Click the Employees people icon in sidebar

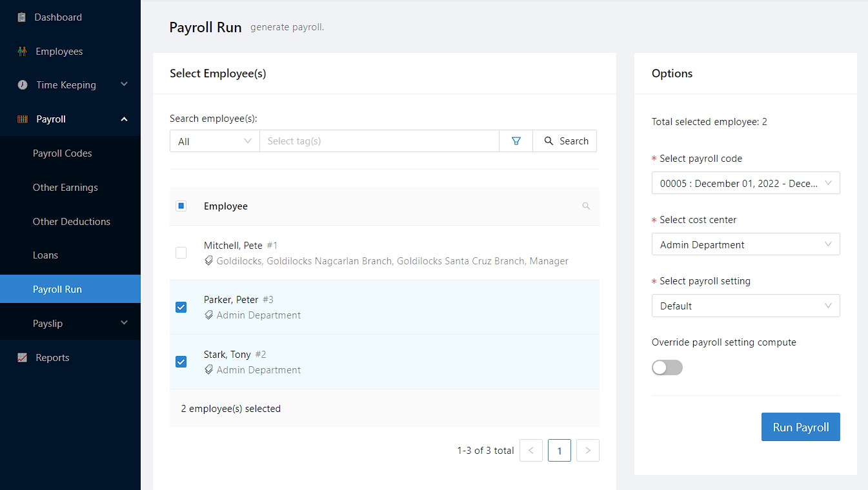pos(23,52)
